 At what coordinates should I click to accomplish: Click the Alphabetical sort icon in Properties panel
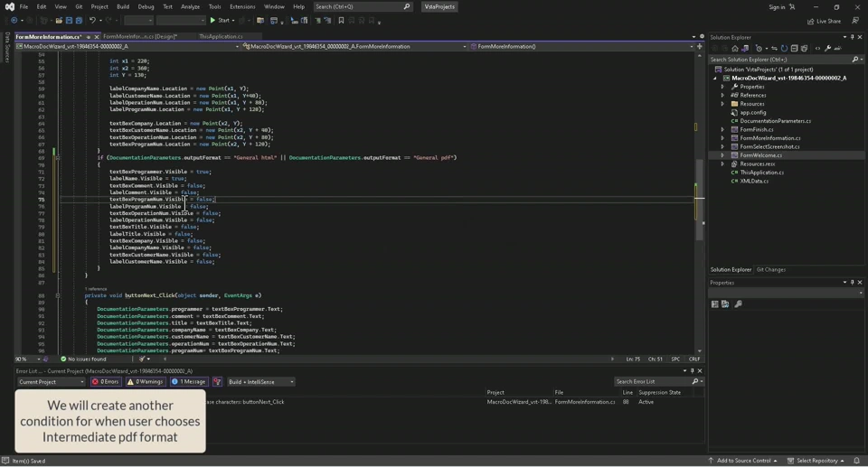(x=725, y=304)
